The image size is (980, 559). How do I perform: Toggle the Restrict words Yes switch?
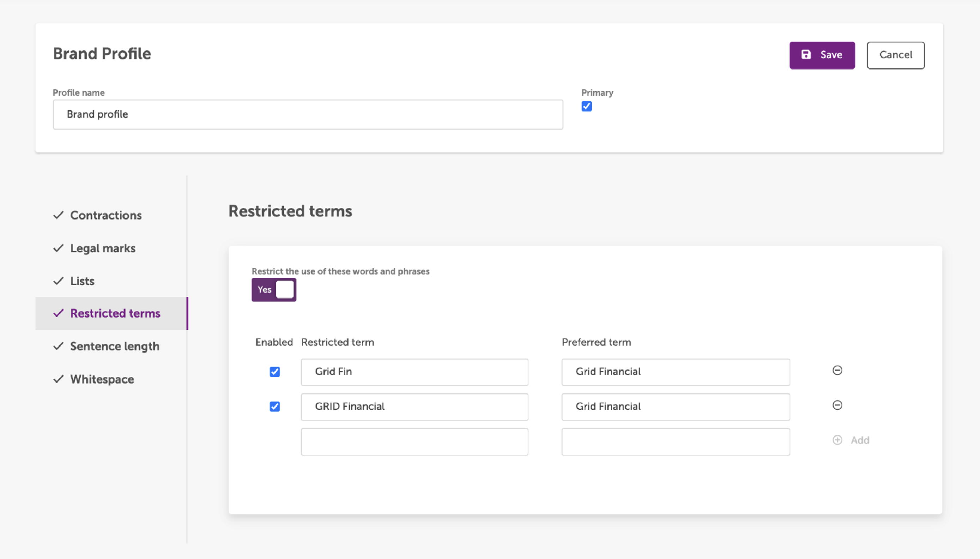tap(274, 290)
